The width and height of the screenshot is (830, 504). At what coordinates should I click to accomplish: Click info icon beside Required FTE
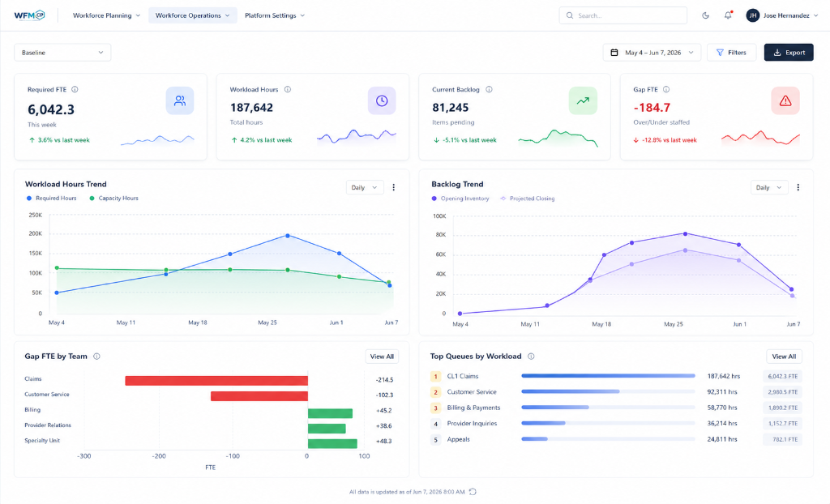point(75,89)
